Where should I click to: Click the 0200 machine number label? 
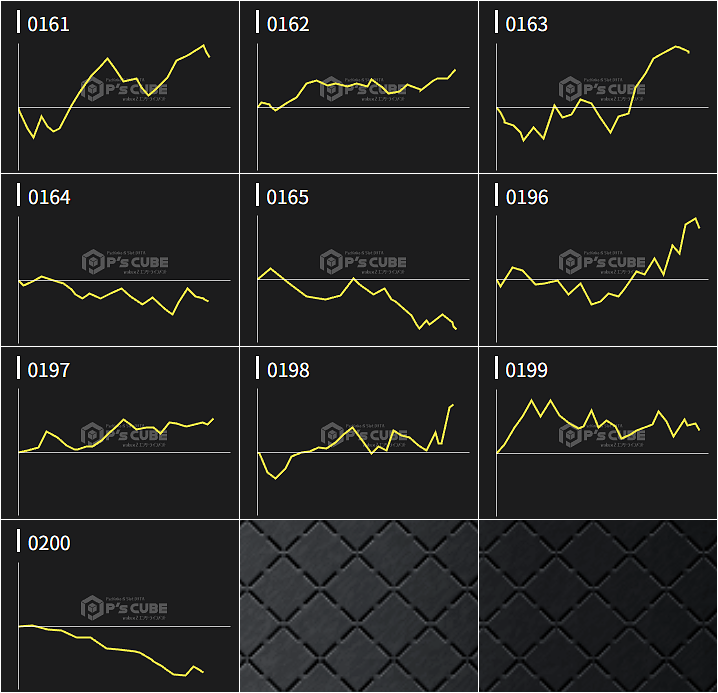(48, 543)
